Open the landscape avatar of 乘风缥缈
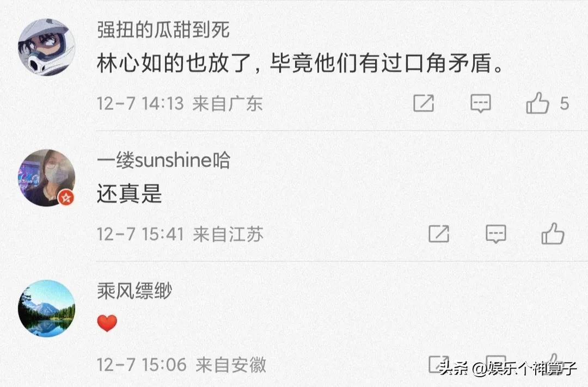Viewport: 588px width, 387px height. point(46,308)
